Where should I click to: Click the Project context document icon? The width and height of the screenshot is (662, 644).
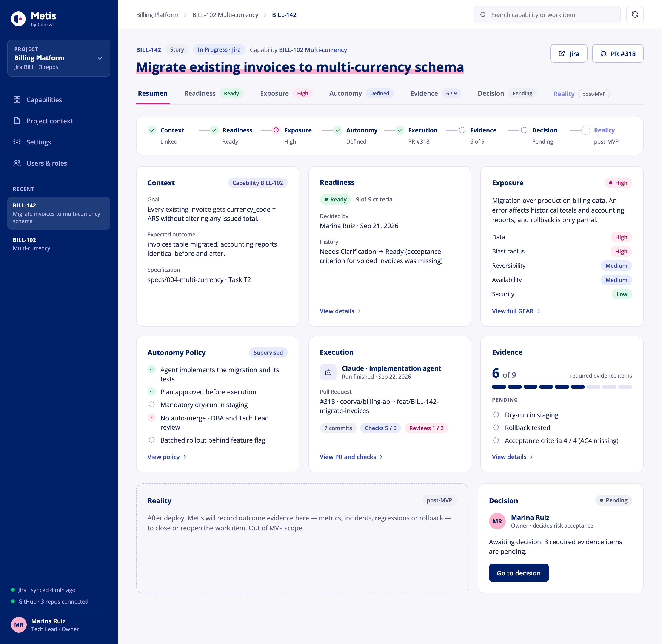(17, 121)
